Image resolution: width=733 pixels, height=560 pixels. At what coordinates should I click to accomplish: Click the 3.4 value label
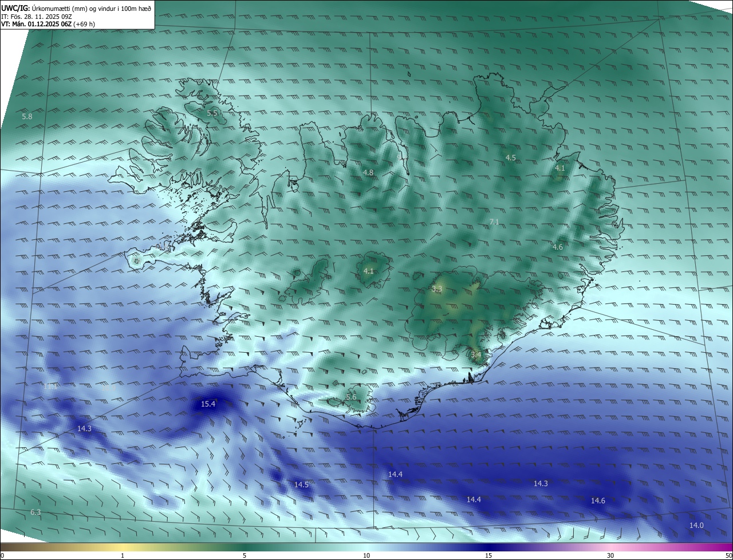[x=476, y=355]
